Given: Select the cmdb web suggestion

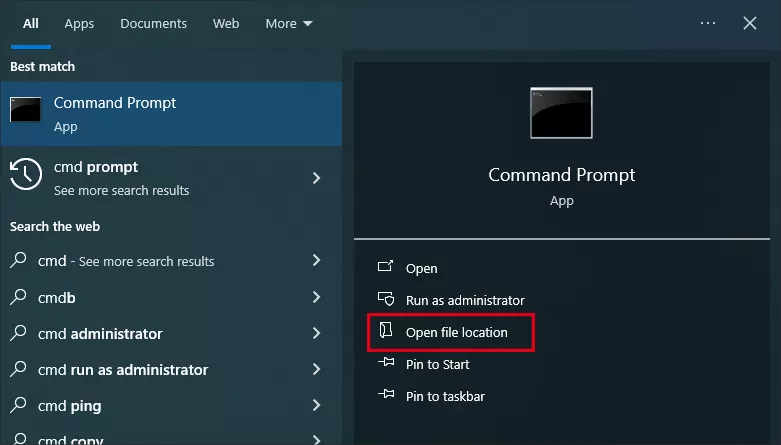Looking at the screenshot, I should [x=171, y=297].
